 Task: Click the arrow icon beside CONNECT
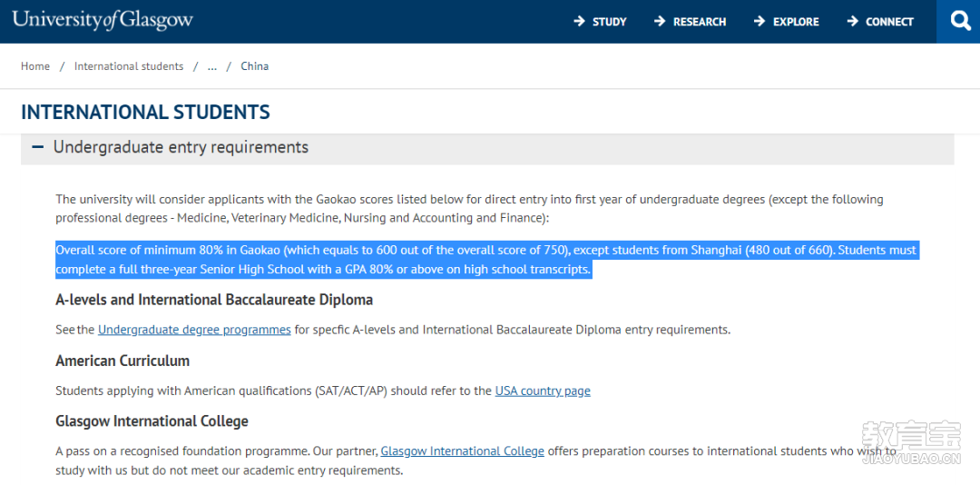(x=852, y=21)
